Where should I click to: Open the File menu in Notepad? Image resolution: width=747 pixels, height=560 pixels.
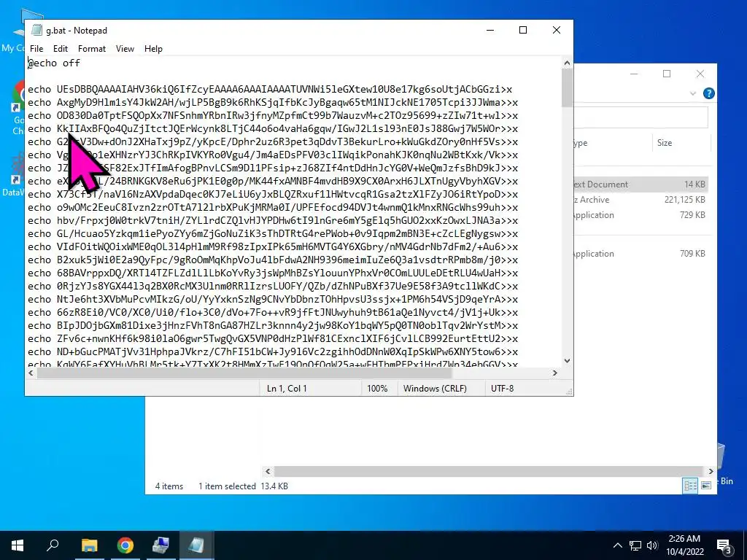[x=36, y=49]
